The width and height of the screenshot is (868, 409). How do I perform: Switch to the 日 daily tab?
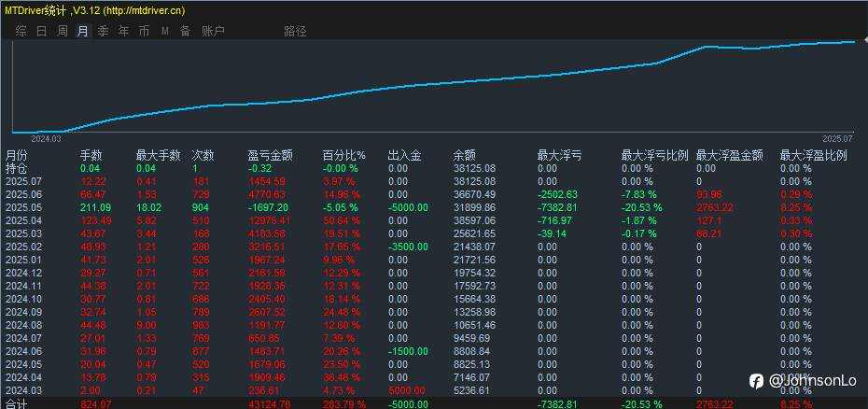click(x=41, y=31)
